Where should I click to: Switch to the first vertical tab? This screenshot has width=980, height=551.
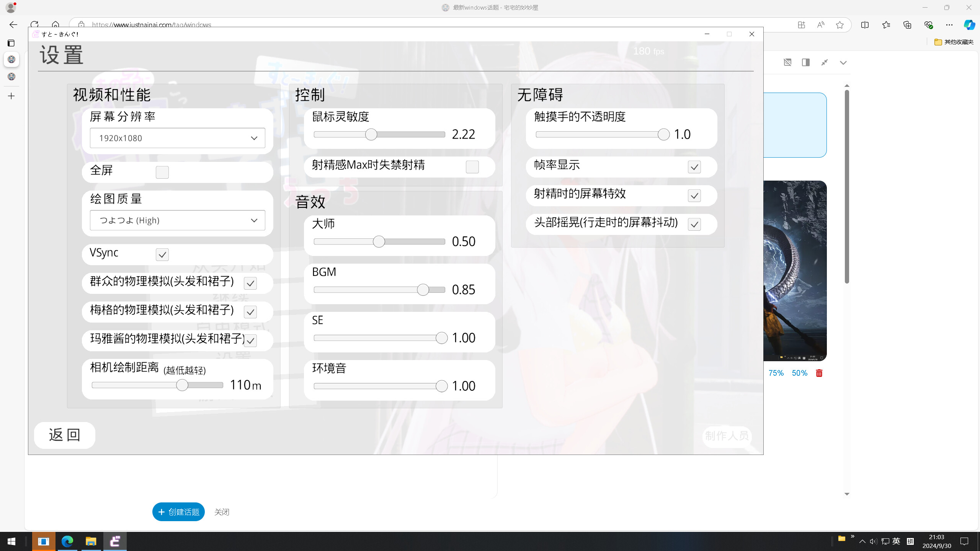(x=11, y=60)
